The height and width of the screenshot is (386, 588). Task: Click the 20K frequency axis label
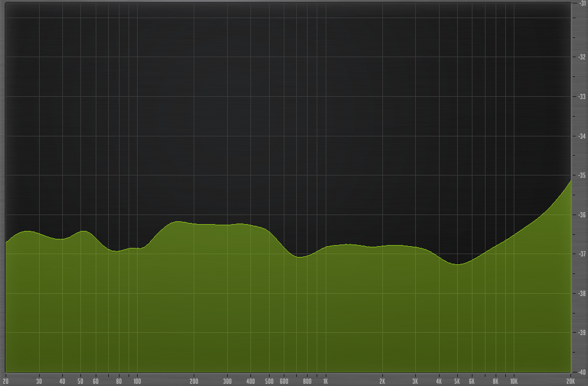(570, 381)
